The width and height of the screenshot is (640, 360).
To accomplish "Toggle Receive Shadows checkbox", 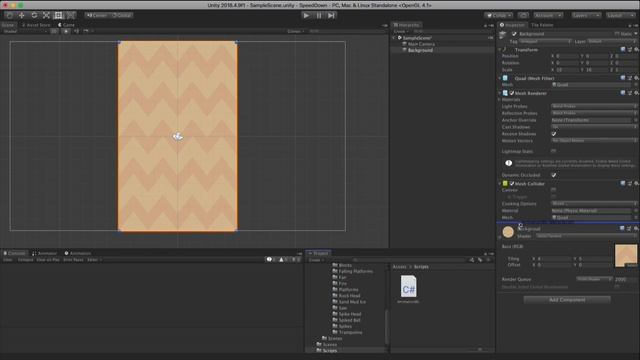I will point(553,134).
